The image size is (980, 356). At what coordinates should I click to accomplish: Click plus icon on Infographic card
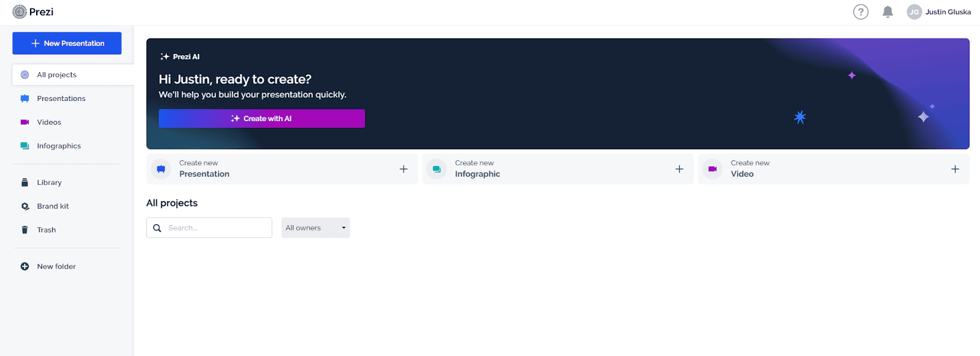point(679,169)
